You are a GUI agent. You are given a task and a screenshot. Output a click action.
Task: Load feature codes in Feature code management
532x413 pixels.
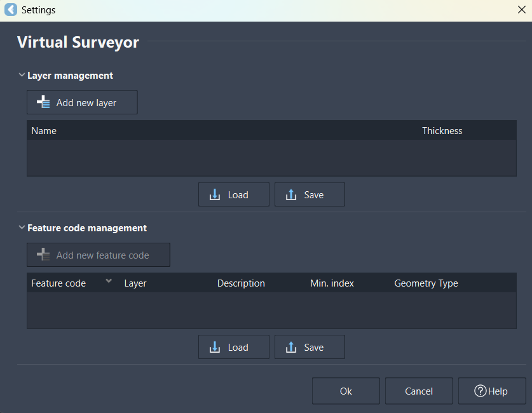(234, 347)
